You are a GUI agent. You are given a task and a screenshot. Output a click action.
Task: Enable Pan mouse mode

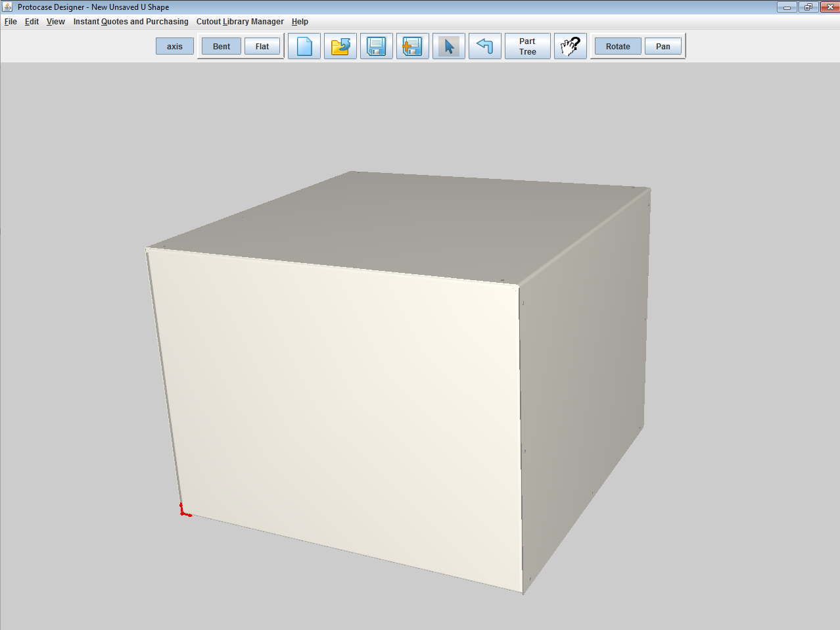pyautogui.click(x=663, y=47)
